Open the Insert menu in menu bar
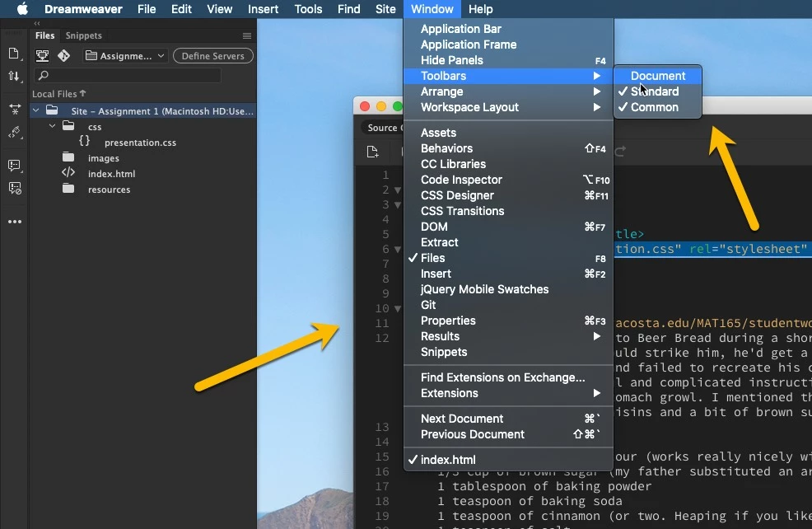The height and width of the screenshot is (529, 812). point(263,9)
